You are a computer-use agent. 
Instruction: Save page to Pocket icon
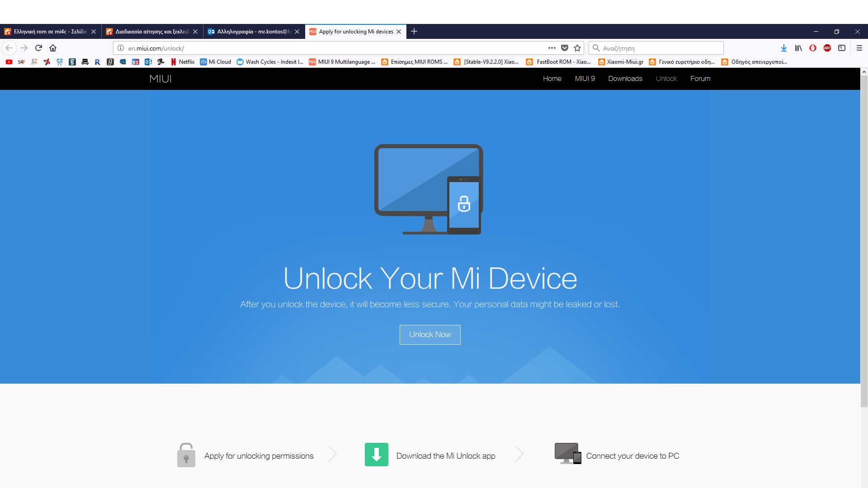coord(565,48)
